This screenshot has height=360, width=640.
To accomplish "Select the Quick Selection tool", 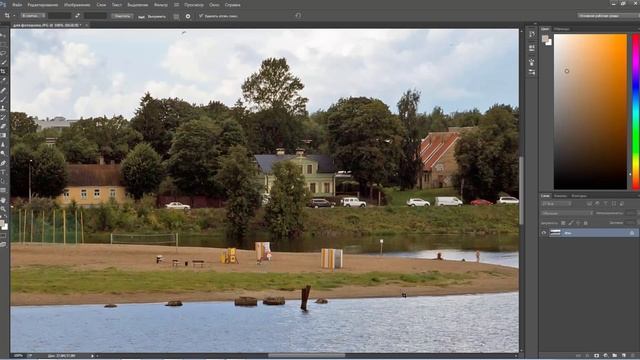I will [x=3, y=62].
